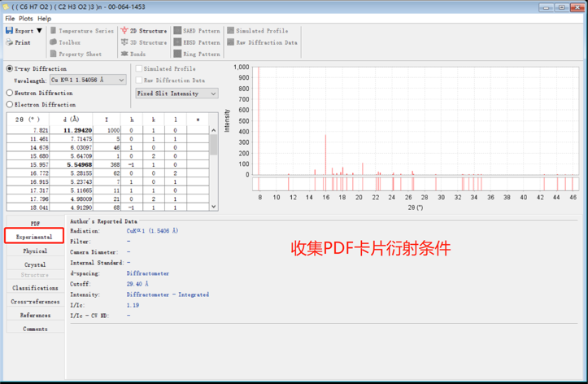Click the Bonds toolbar icon

[124, 54]
